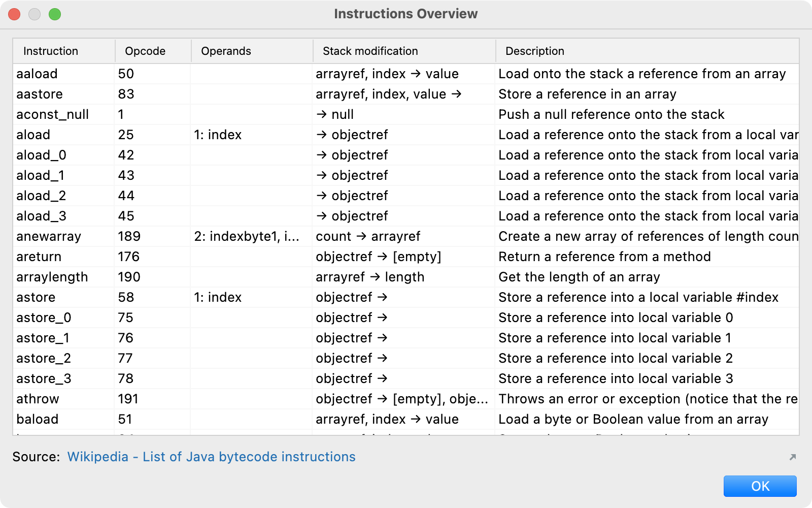Select the aload_3 row

tap(406, 216)
